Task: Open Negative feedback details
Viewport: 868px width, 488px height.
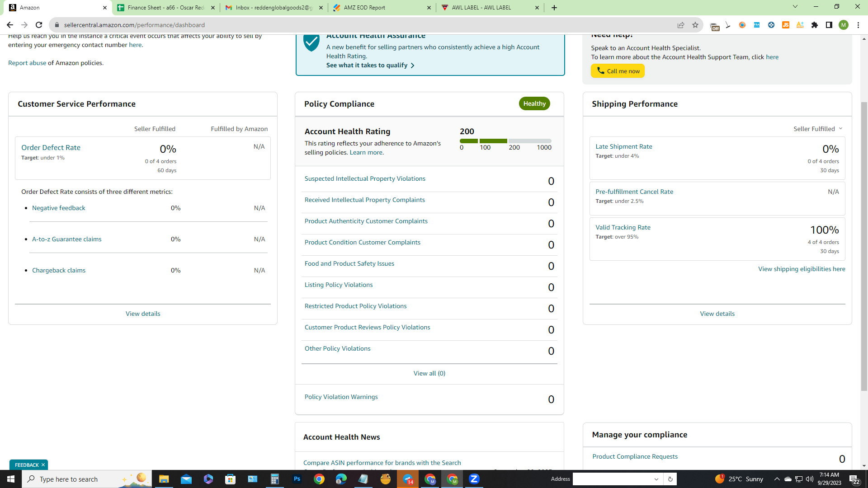Action: 58,208
